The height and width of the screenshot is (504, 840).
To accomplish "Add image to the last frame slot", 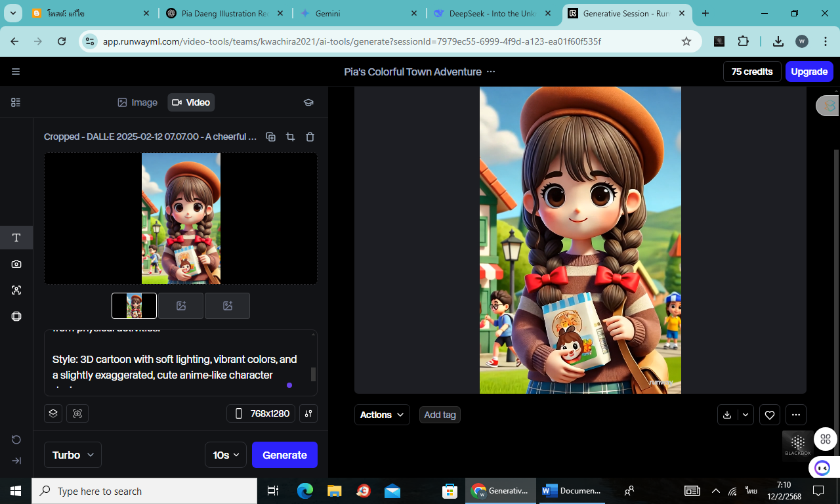I will click(227, 306).
